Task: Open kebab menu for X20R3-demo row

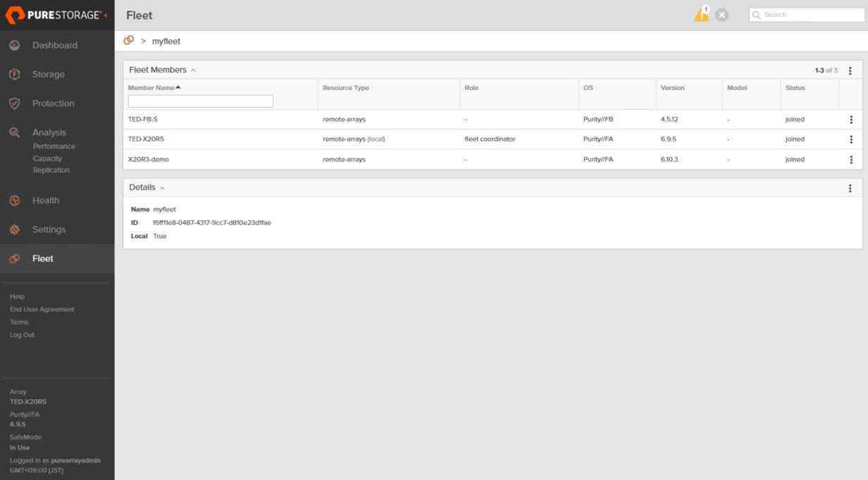Action: (851, 160)
